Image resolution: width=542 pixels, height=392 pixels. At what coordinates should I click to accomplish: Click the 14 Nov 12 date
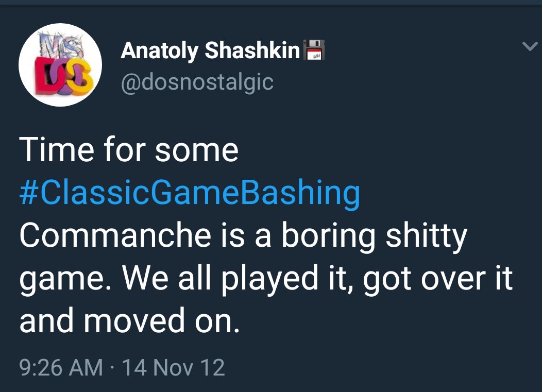[174, 367]
